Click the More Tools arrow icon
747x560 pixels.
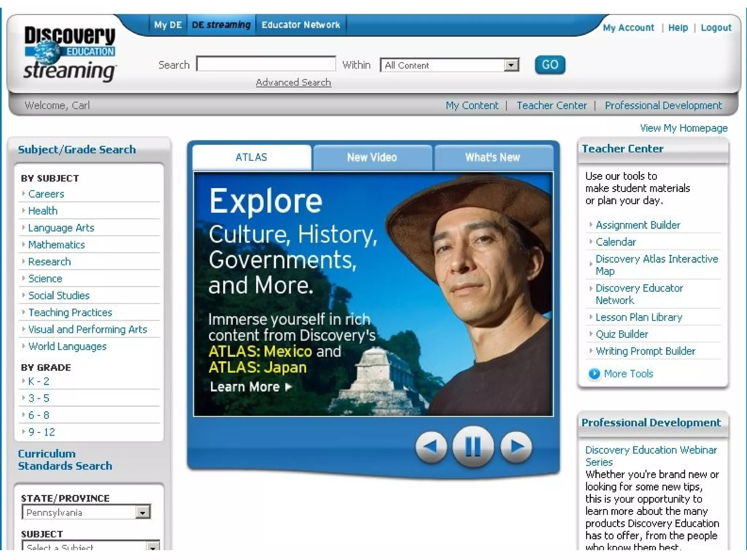[x=594, y=374]
